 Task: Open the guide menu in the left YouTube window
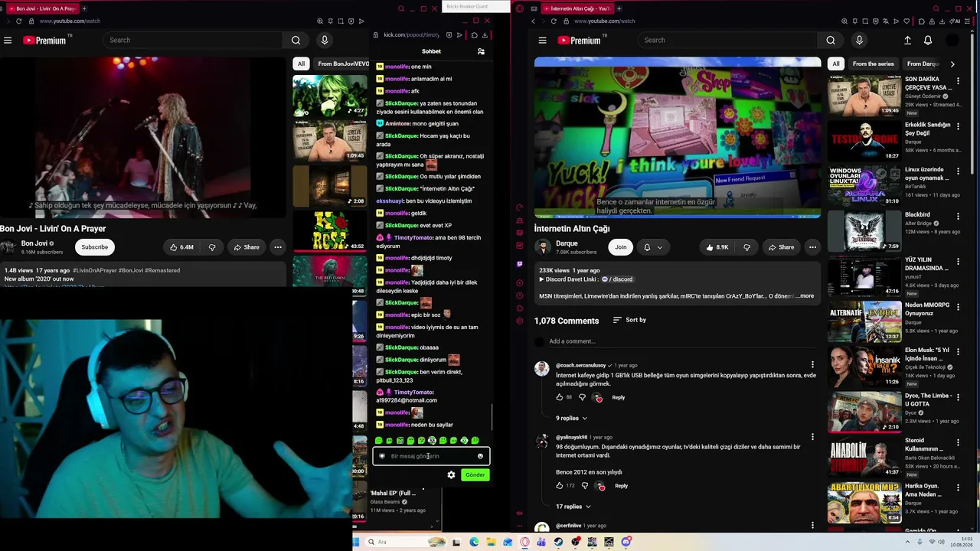tap(8, 40)
